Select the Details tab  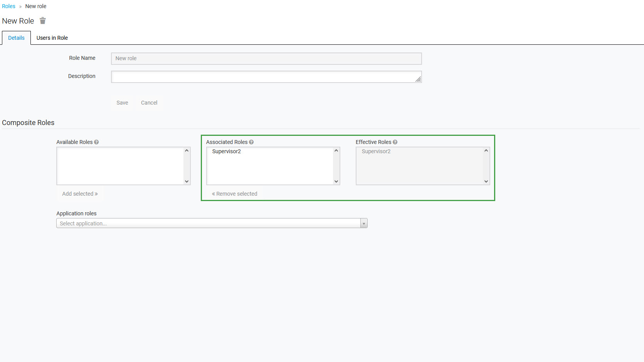[x=16, y=38]
